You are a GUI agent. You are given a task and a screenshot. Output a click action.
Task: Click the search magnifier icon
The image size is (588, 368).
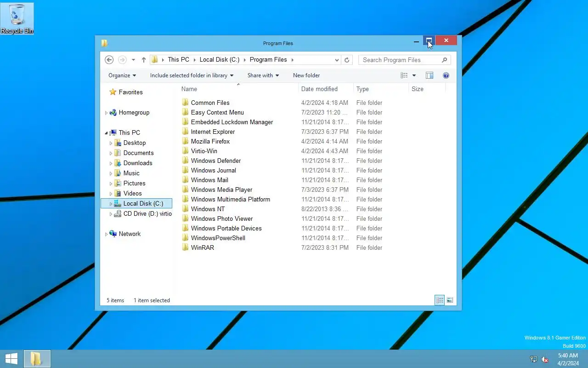coord(444,60)
